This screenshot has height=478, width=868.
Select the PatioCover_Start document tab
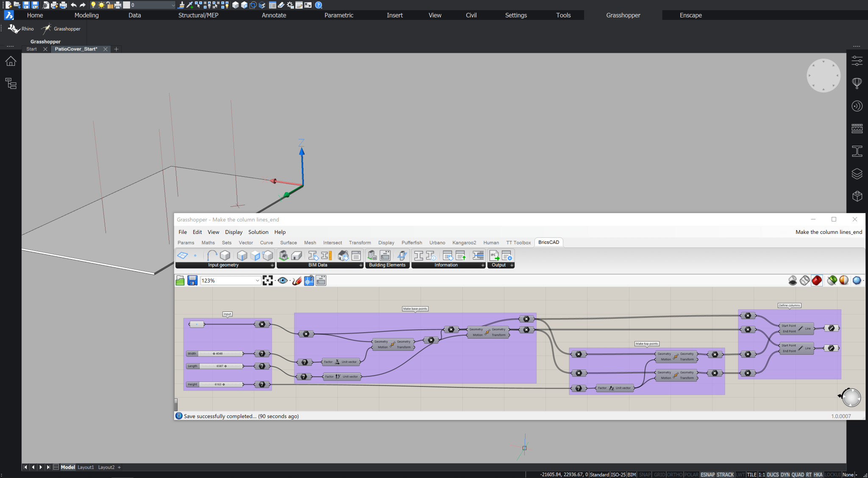point(75,49)
